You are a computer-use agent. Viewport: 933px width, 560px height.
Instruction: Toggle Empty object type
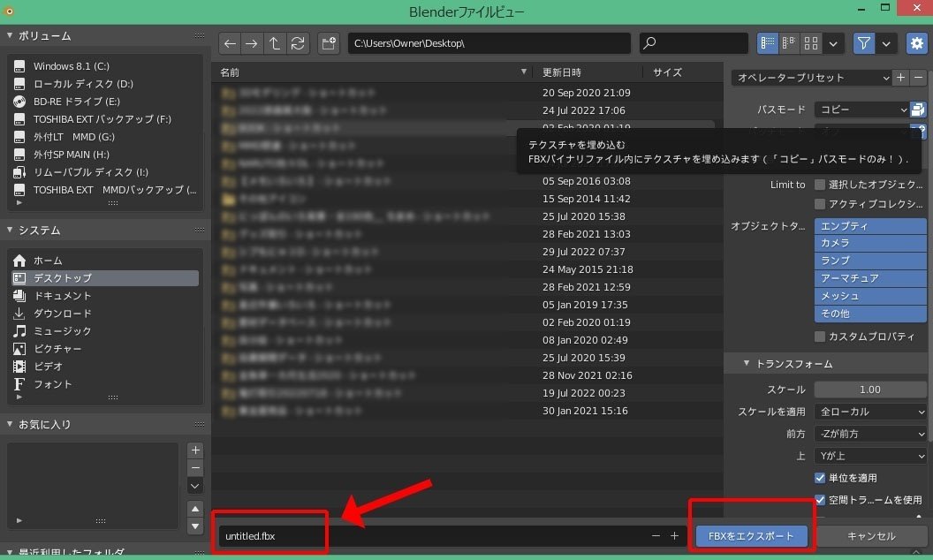coord(870,226)
